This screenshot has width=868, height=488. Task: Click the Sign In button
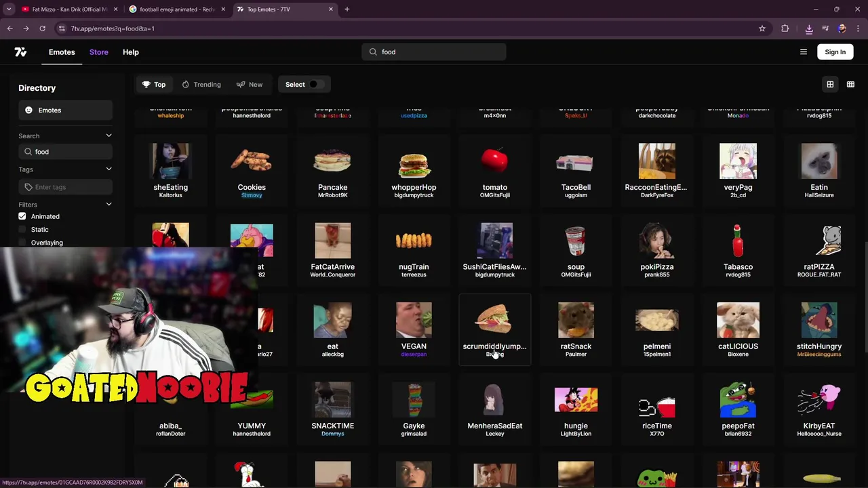pyautogui.click(x=835, y=52)
